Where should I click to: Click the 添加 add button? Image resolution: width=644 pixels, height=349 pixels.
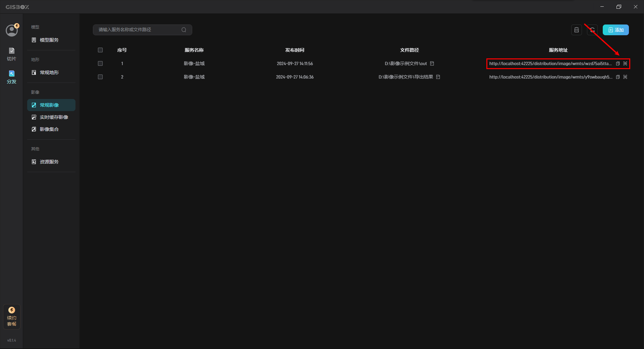616,30
